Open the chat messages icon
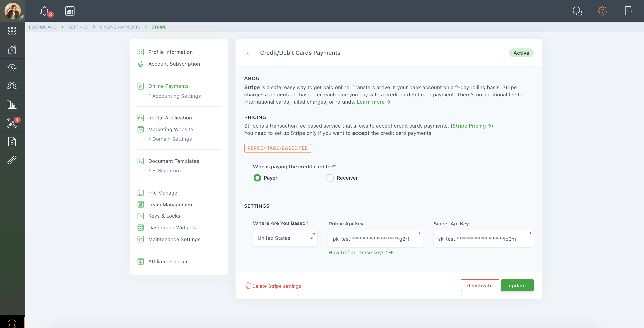The image size is (644, 328). 577,11
